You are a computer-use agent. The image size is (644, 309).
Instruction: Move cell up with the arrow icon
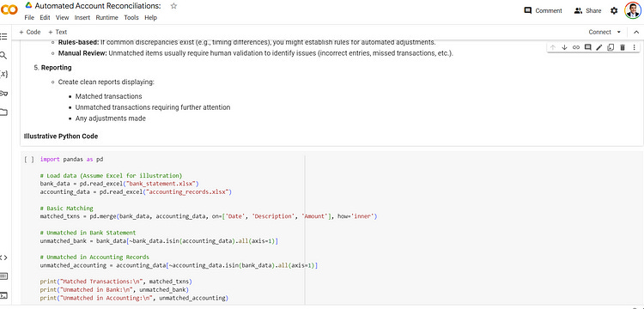(552, 47)
